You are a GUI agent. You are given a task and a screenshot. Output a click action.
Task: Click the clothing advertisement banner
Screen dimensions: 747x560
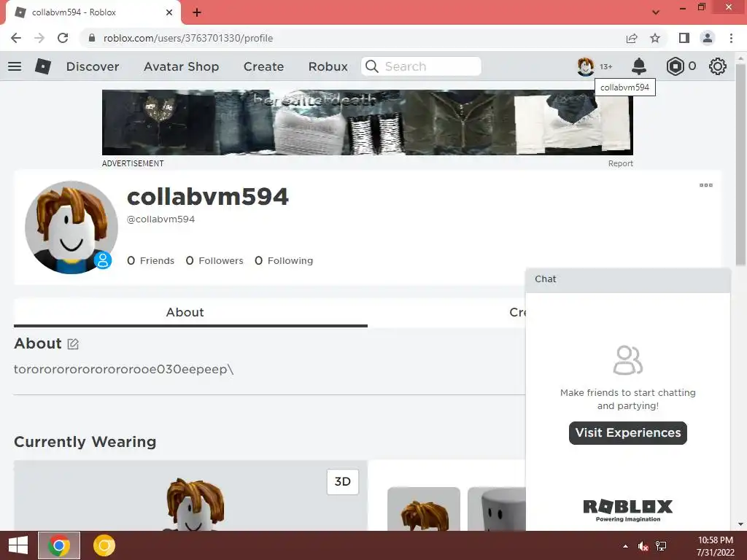pos(368,122)
